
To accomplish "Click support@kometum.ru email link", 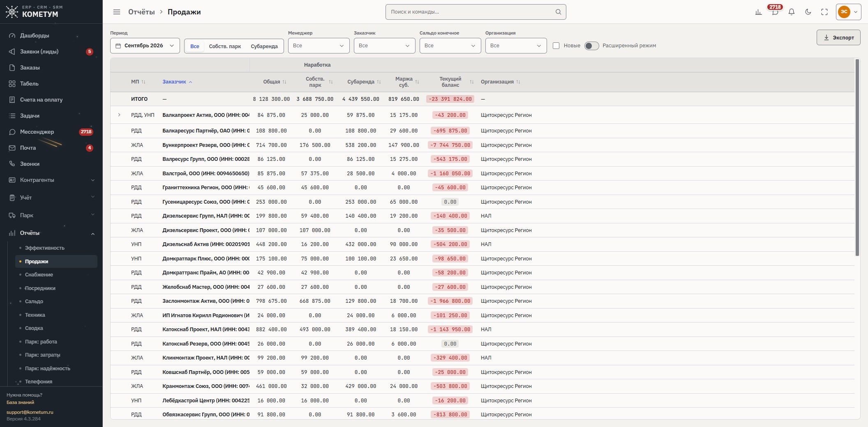I will [x=30, y=412].
